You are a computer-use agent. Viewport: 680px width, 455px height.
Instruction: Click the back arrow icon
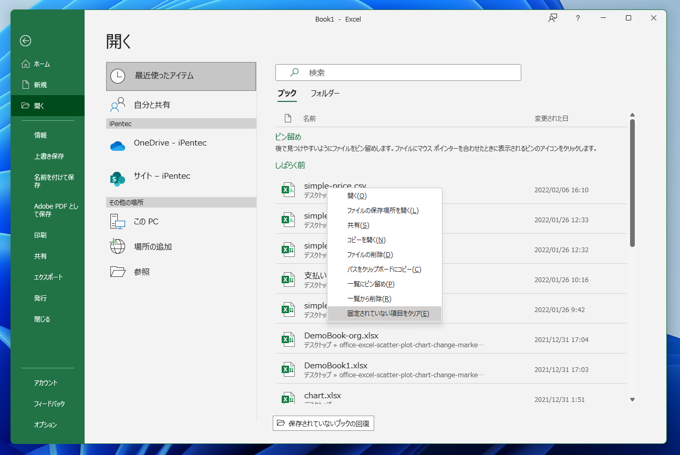pos(26,41)
